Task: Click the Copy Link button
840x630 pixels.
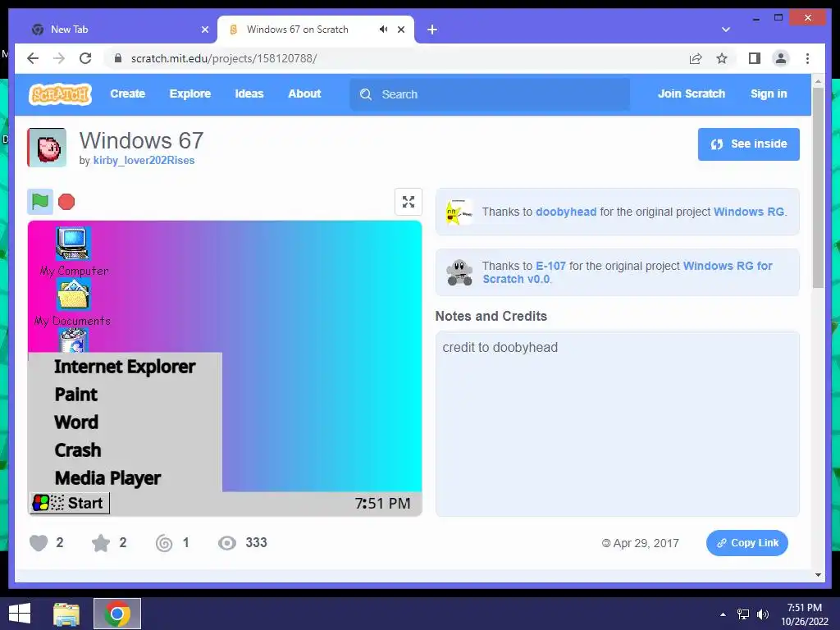Action: point(746,543)
